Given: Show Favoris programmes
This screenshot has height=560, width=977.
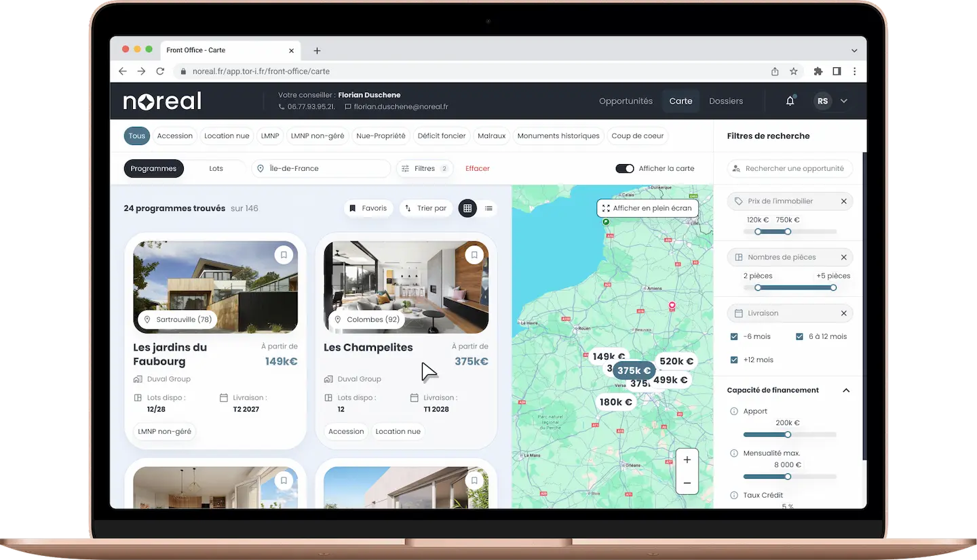Looking at the screenshot, I should tap(368, 208).
